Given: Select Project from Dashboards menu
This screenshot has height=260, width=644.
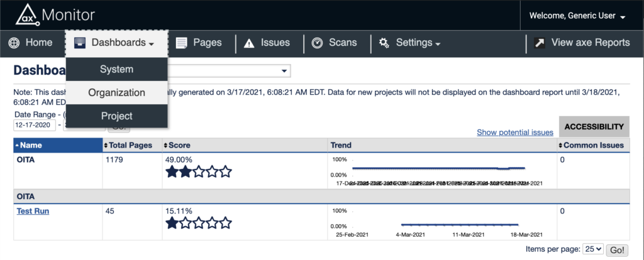Looking at the screenshot, I should 116,116.
